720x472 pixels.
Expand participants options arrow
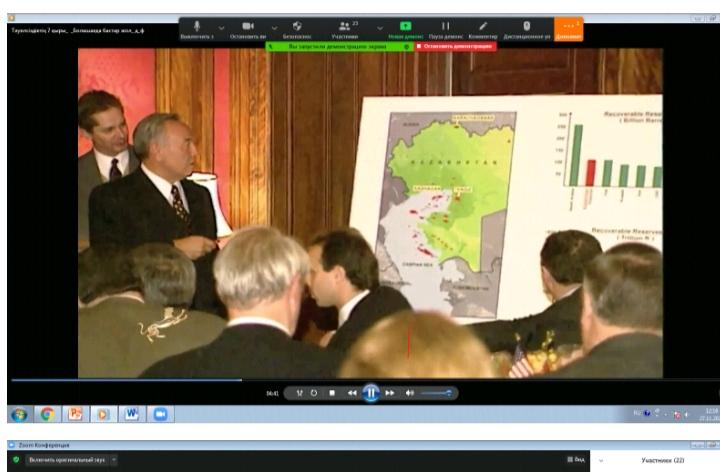click(380, 27)
